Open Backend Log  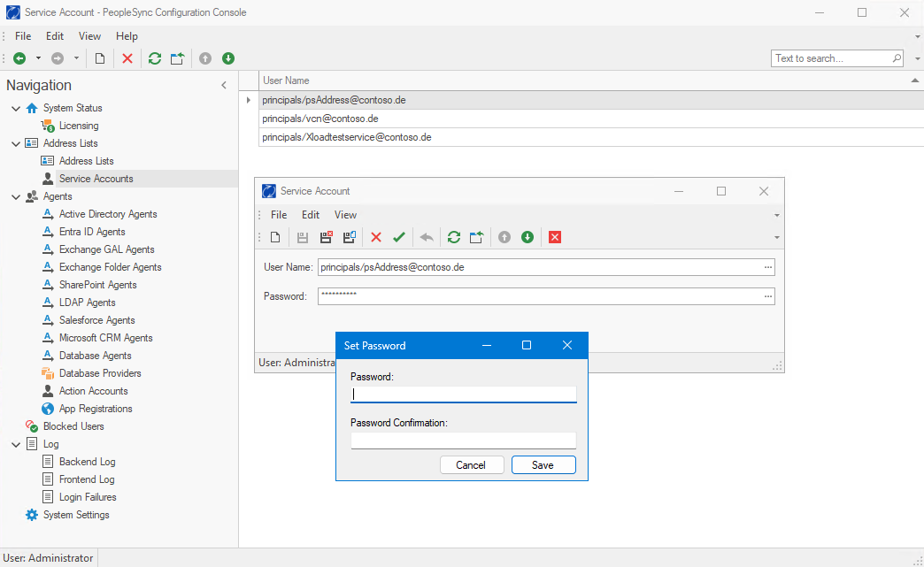tap(87, 462)
